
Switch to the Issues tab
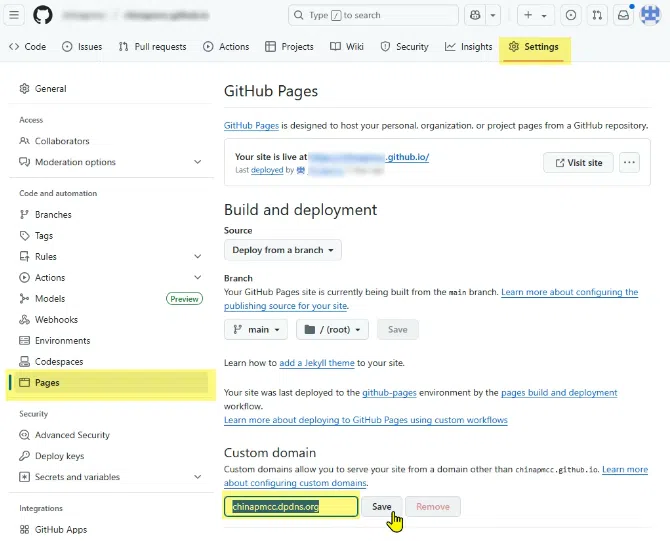tap(82, 47)
